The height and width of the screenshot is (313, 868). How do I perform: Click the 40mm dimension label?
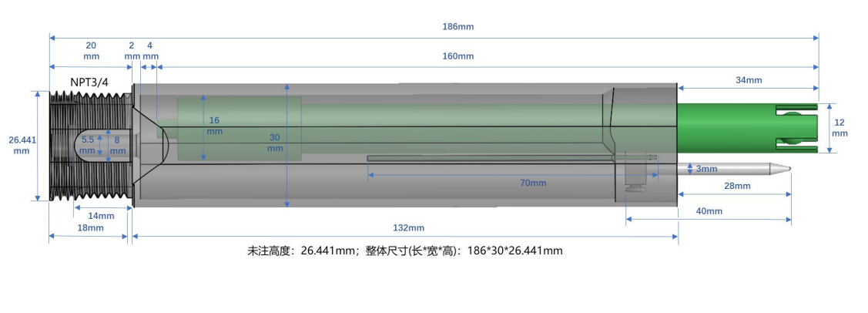point(709,211)
